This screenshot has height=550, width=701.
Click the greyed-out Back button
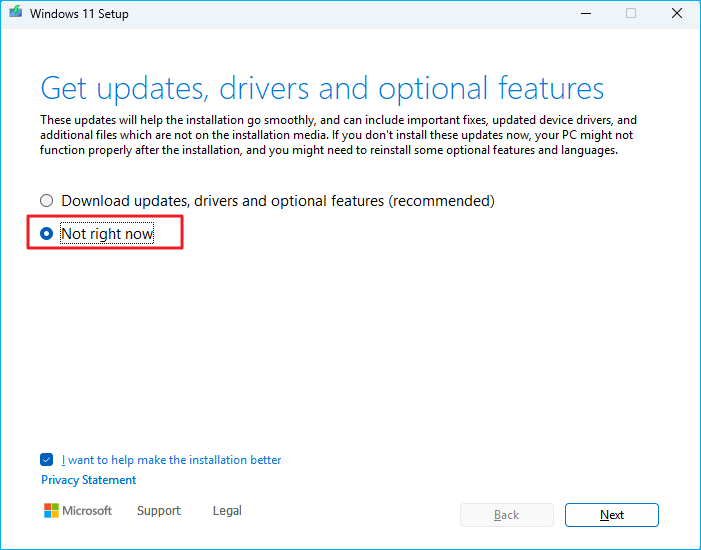point(507,515)
